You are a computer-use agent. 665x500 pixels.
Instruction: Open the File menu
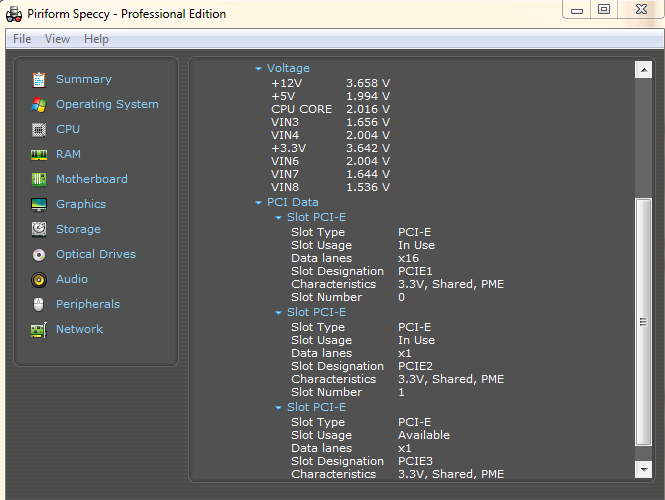pyautogui.click(x=22, y=39)
